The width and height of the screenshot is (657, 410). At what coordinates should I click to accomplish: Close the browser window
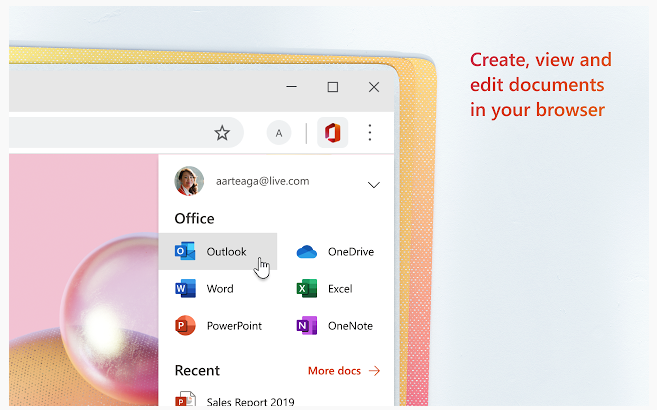(374, 87)
